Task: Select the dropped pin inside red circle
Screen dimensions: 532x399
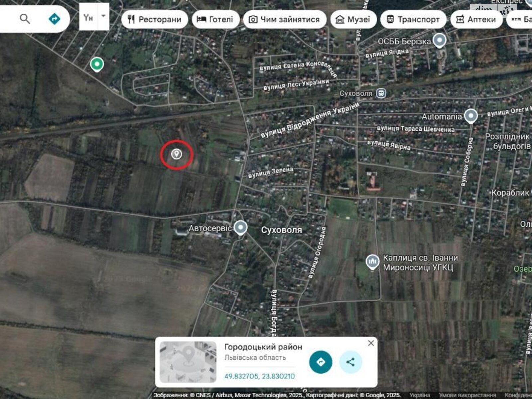Action: pyautogui.click(x=176, y=154)
